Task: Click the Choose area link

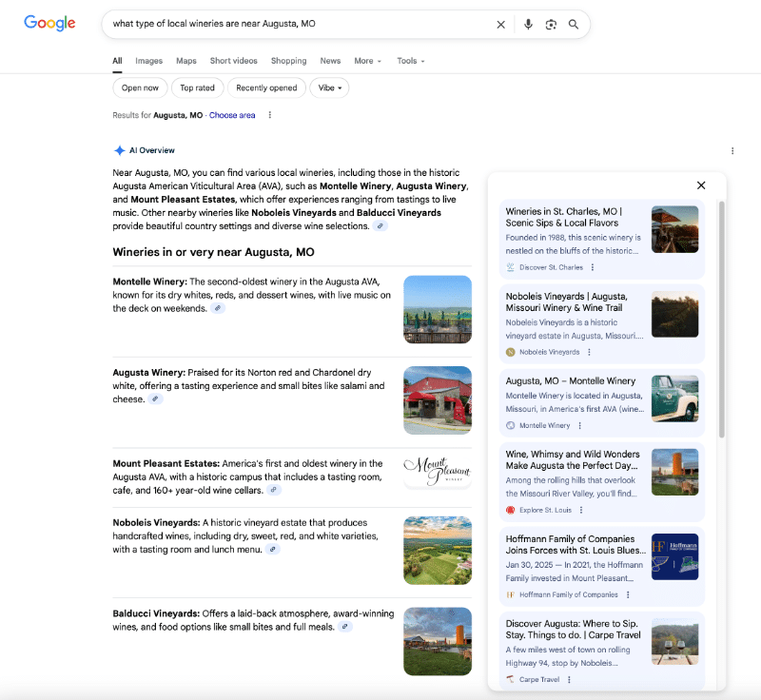Action: click(232, 115)
